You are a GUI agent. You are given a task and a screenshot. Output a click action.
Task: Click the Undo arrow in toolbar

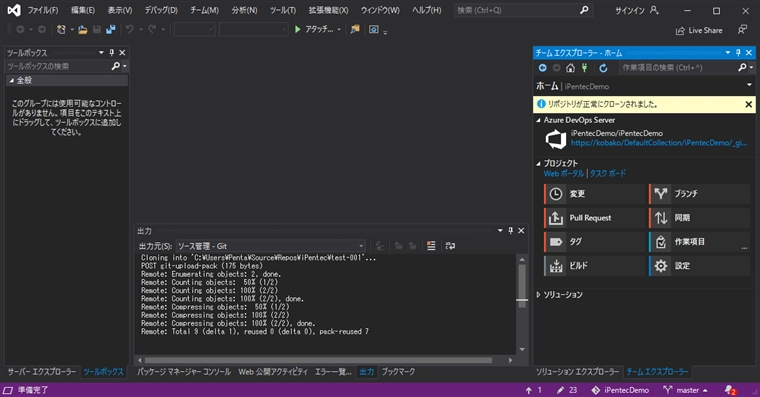click(129, 30)
